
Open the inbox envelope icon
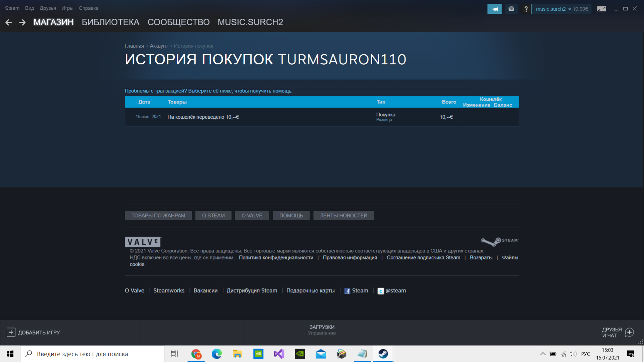point(511,9)
